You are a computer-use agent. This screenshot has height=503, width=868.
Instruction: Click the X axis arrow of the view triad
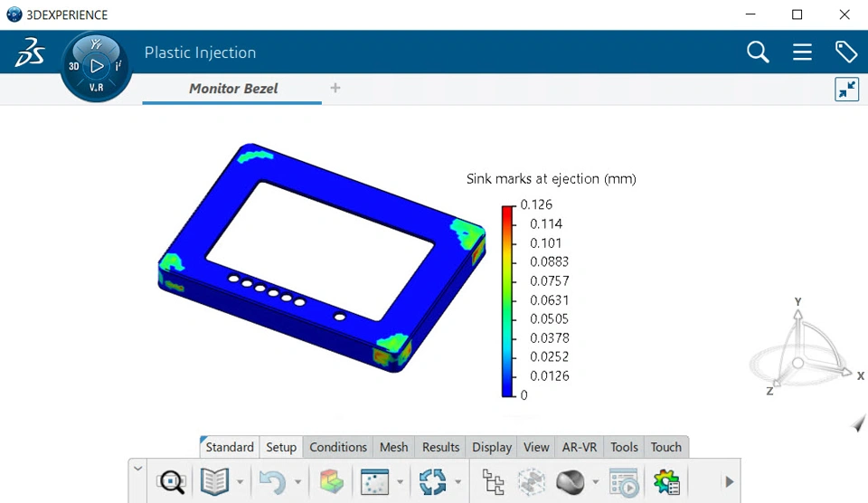point(845,372)
